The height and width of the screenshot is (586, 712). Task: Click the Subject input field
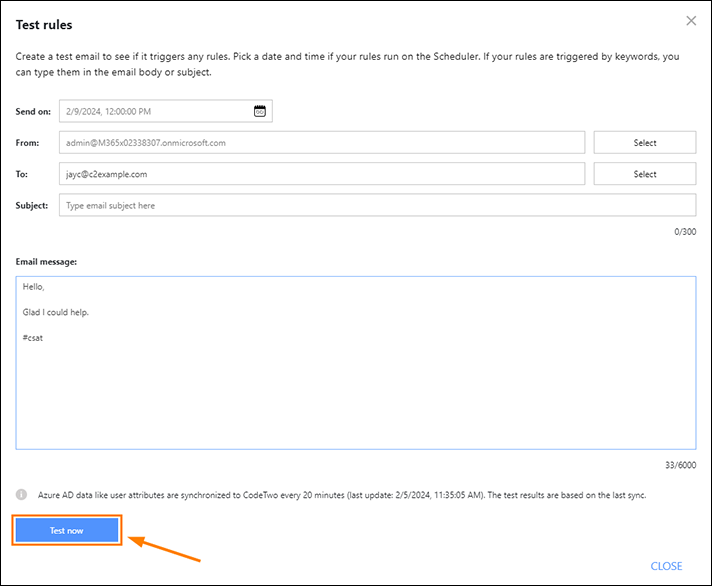377,205
